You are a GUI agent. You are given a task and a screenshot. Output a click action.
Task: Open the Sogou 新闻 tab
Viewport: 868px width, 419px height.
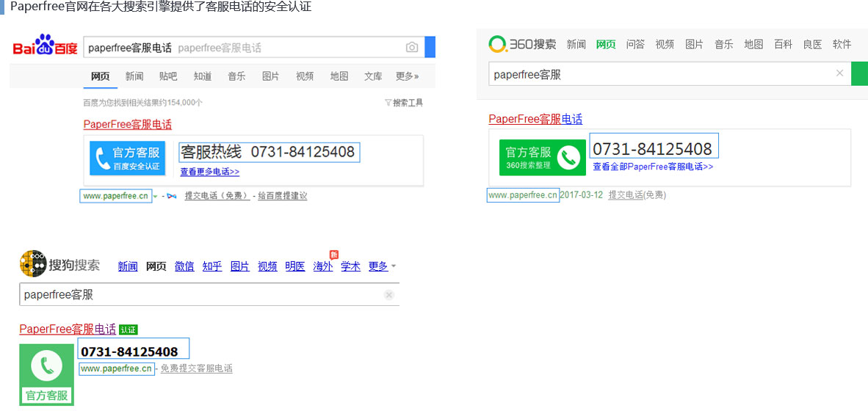coord(128,267)
